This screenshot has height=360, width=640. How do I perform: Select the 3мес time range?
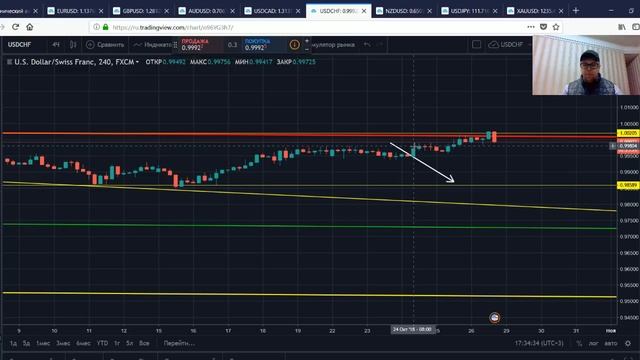click(63, 343)
